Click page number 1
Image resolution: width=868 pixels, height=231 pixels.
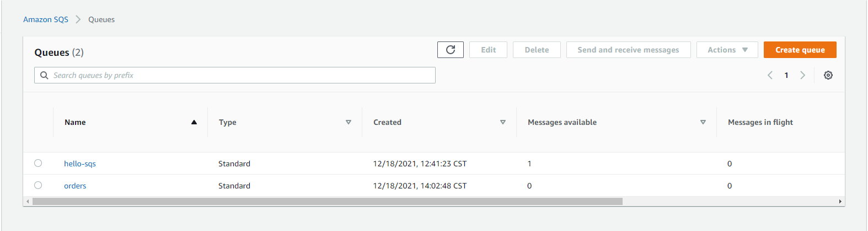click(786, 75)
